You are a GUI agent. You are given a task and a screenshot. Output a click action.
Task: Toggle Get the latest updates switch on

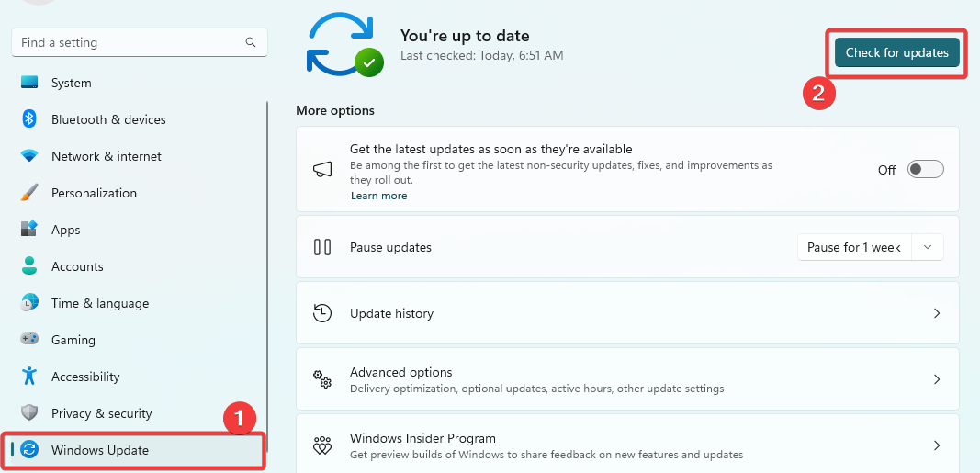click(925, 169)
